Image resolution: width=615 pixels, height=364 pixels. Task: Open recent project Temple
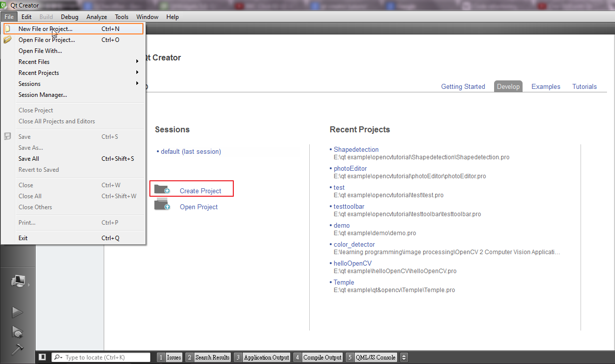pyautogui.click(x=344, y=282)
